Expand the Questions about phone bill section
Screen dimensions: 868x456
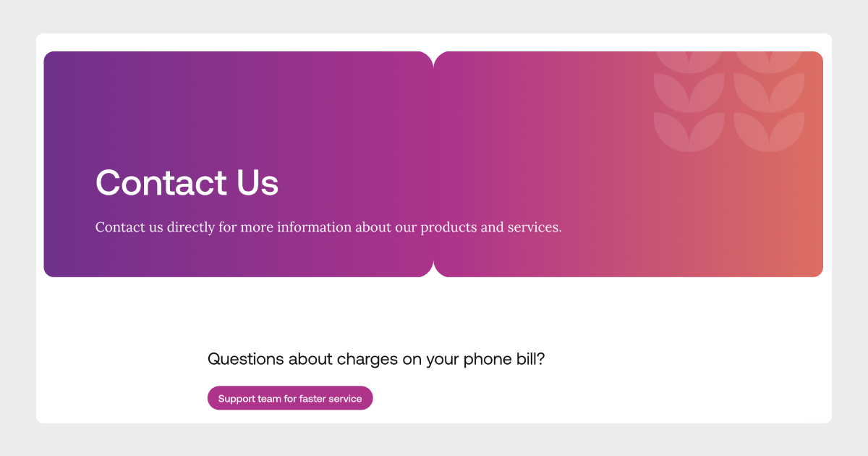(377, 359)
